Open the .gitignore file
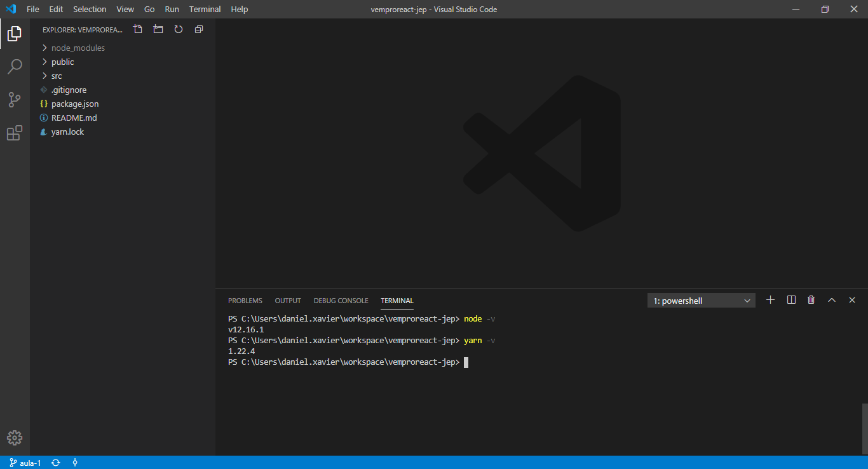This screenshot has height=469, width=868. tap(123, 90)
